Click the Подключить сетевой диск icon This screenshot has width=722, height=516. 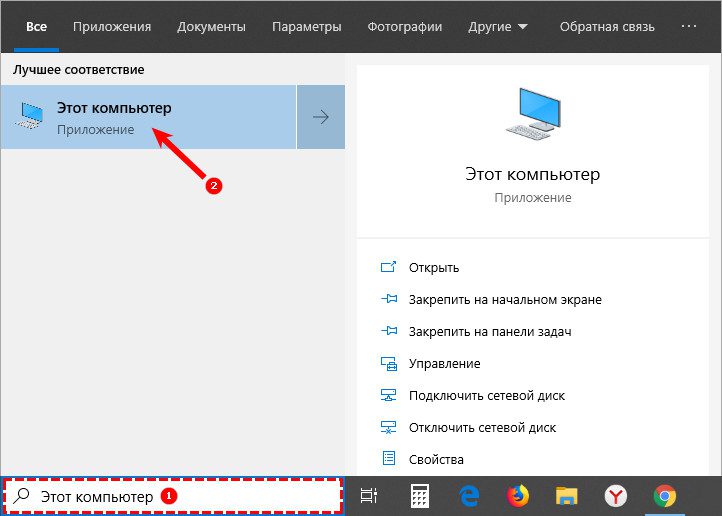(388, 395)
